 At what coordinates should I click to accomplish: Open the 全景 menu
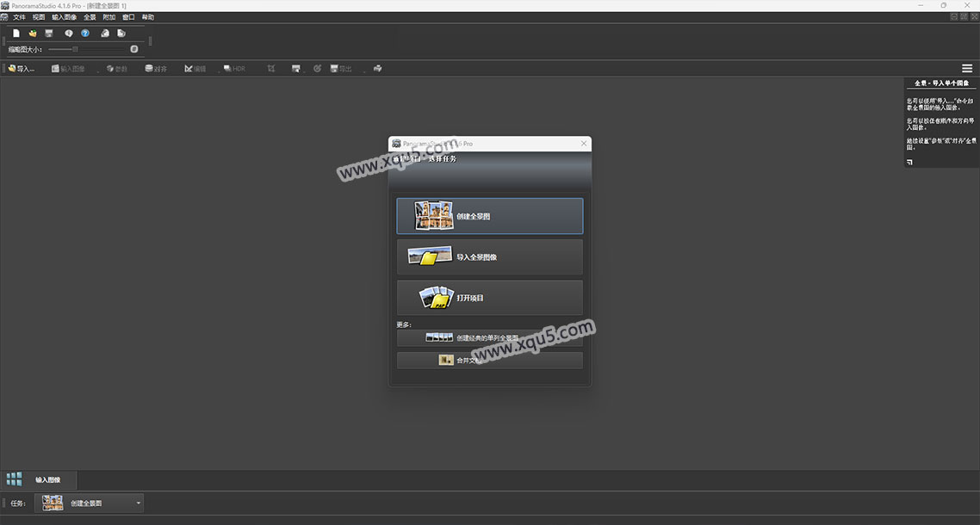[x=90, y=17]
